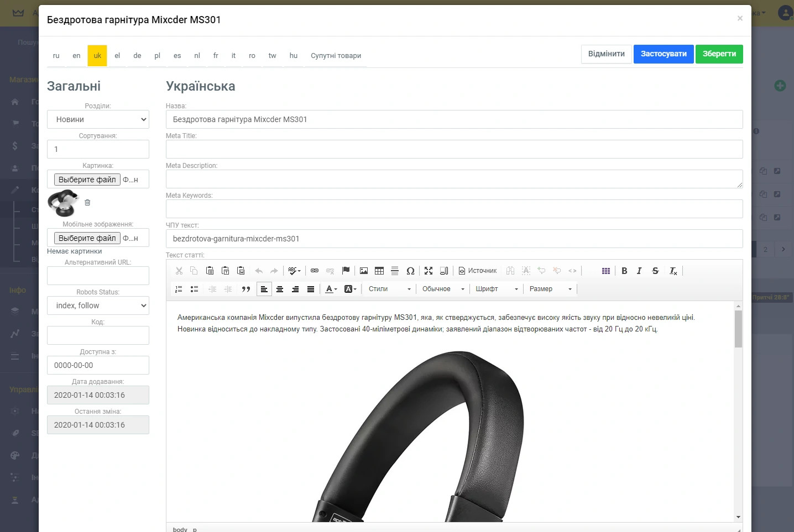Insert an anchor with the flag icon
Viewport: 794px width, 532px height.
click(x=346, y=271)
